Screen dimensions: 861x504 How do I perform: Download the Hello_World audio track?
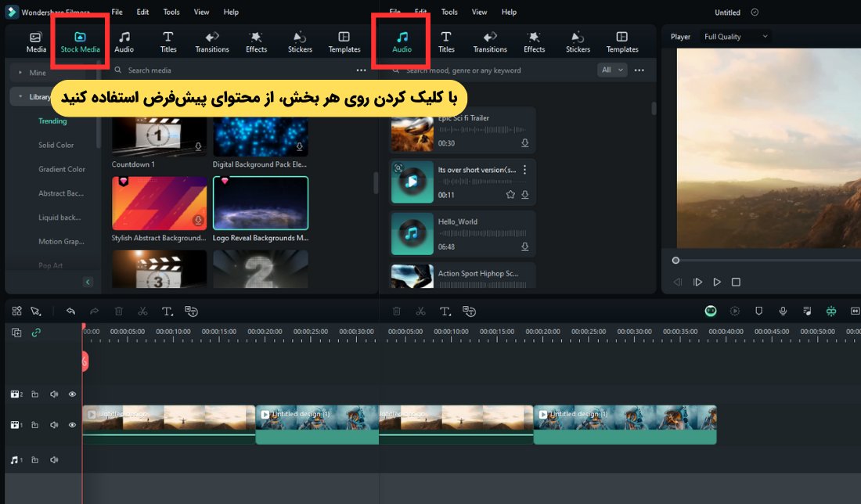click(524, 246)
